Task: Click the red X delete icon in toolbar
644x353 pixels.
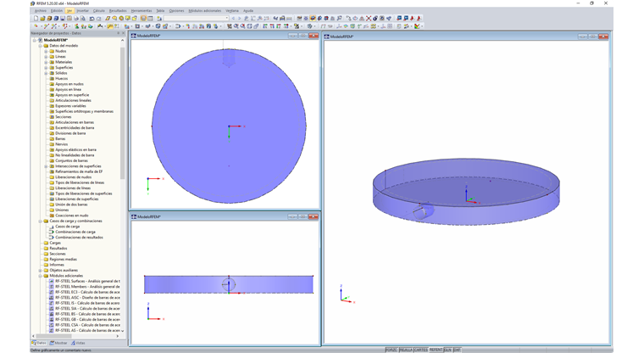Action: 369,18
